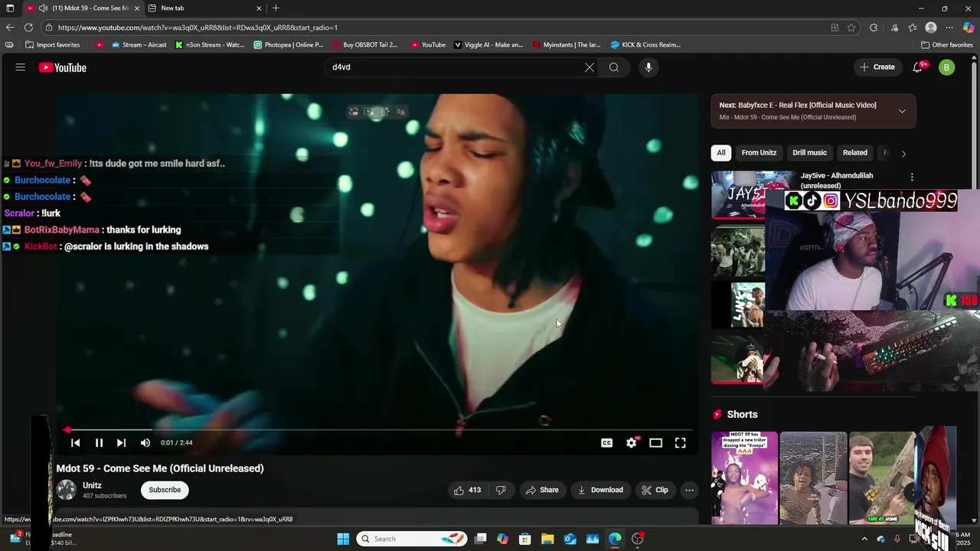Image resolution: width=980 pixels, height=551 pixels.
Task: Start voice search with the microphone
Action: [648, 67]
